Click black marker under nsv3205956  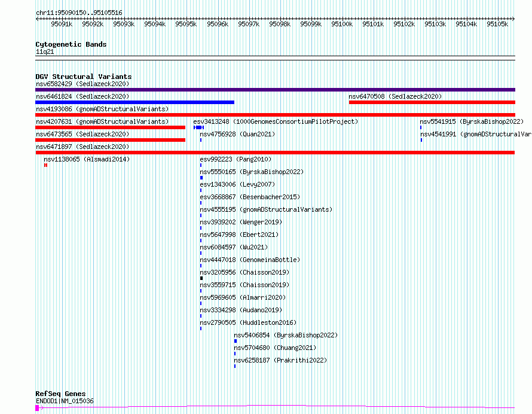click(201, 278)
